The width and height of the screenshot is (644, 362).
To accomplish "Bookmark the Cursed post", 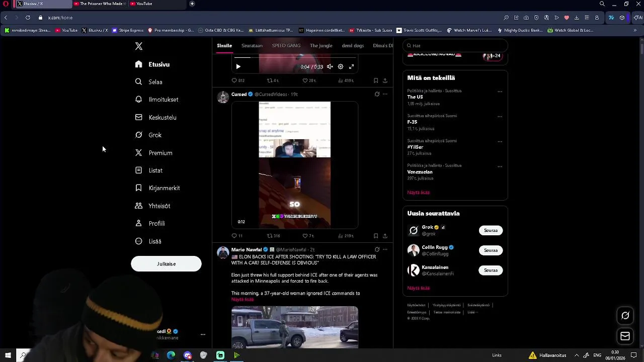I will pos(376,236).
